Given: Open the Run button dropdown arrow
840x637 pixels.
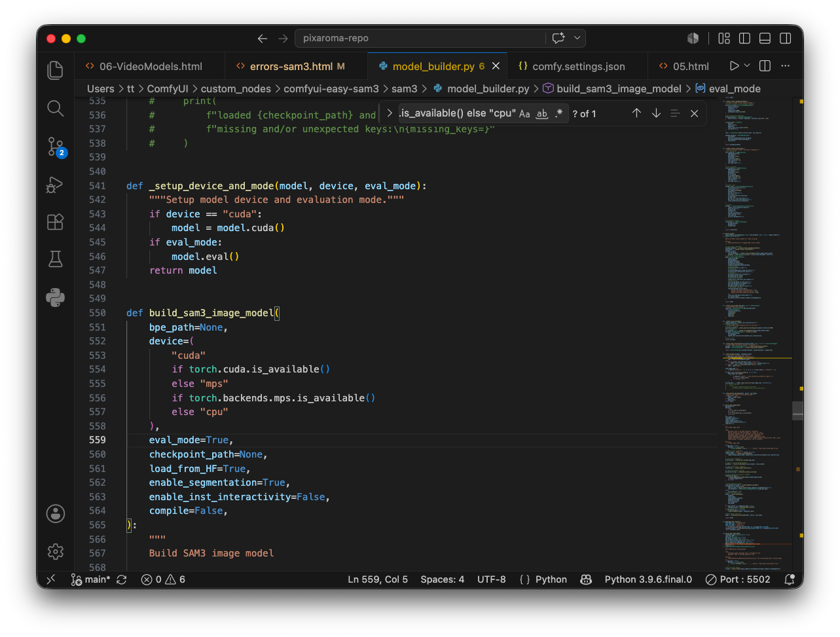Looking at the screenshot, I should (747, 66).
